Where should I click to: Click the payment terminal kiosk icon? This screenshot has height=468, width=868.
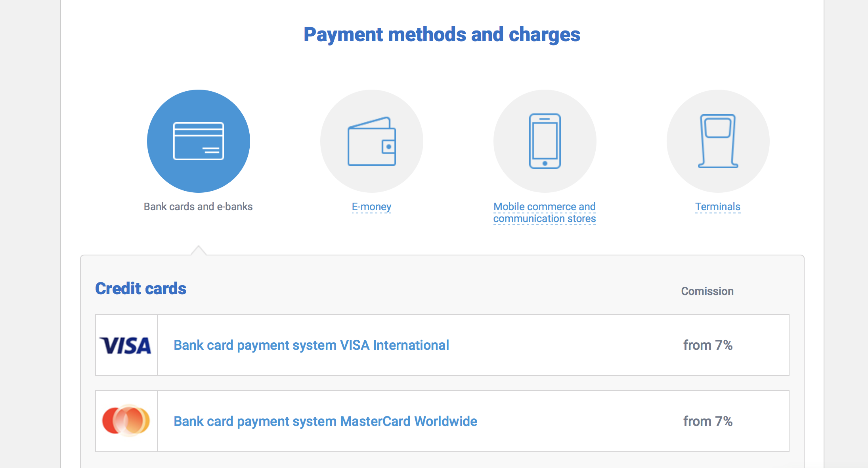pyautogui.click(x=718, y=141)
